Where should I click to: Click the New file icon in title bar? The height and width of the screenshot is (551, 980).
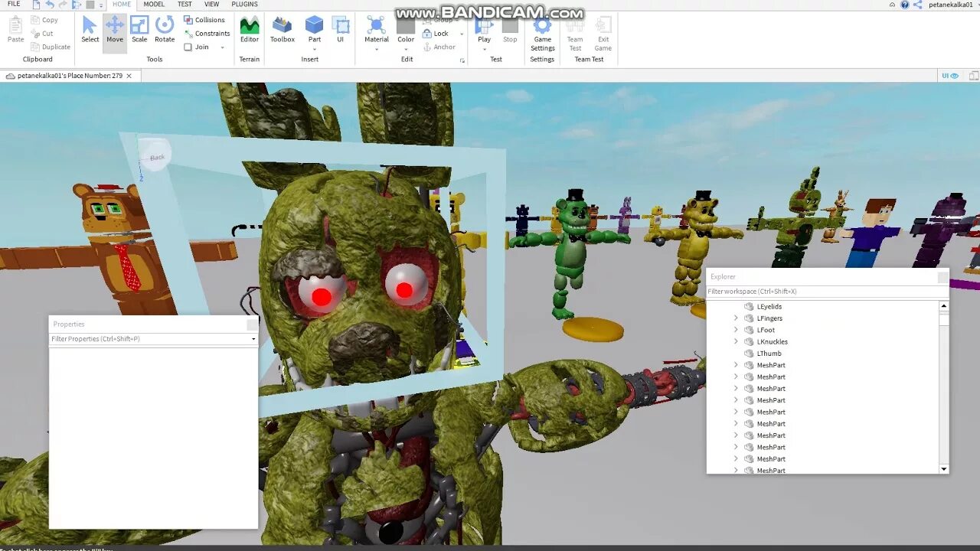(x=36, y=5)
